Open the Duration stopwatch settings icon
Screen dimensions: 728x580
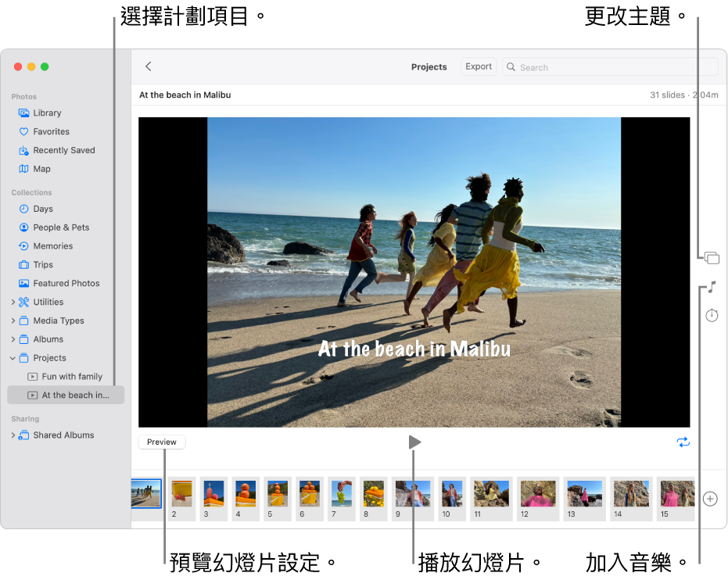(x=712, y=316)
